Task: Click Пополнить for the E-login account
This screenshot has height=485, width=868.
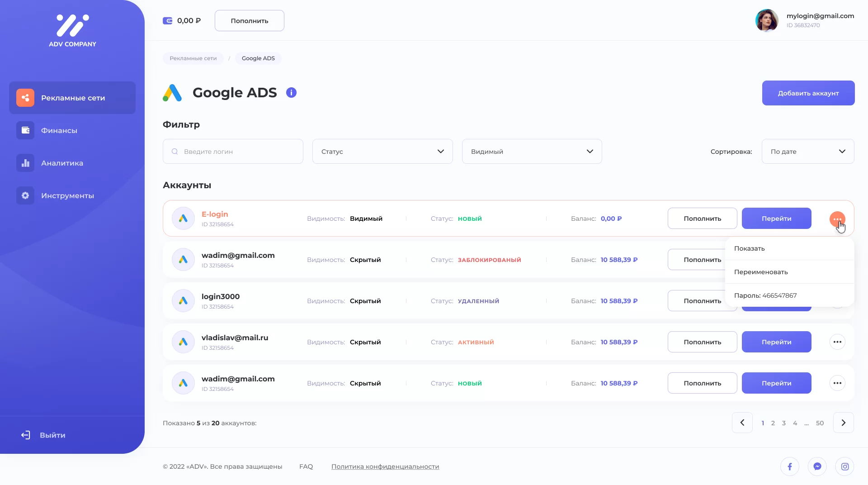Action: click(703, 219)
